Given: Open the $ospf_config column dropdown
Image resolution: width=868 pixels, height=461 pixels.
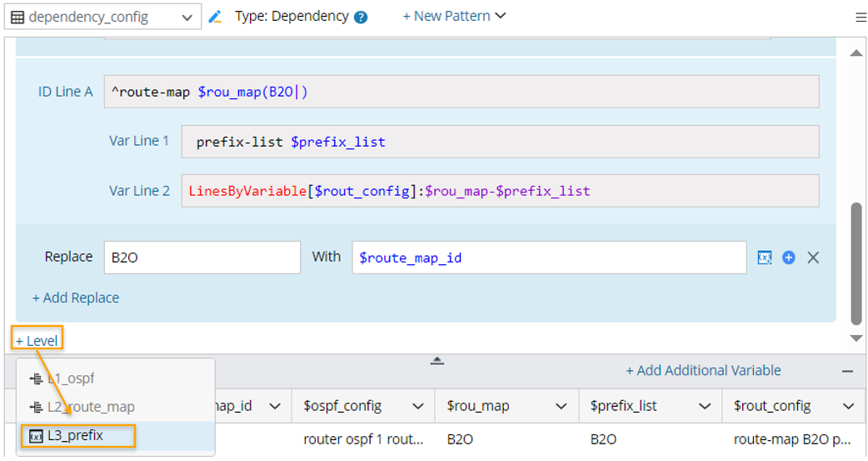Looking at the screenshot, I should (x=418, y=406).
